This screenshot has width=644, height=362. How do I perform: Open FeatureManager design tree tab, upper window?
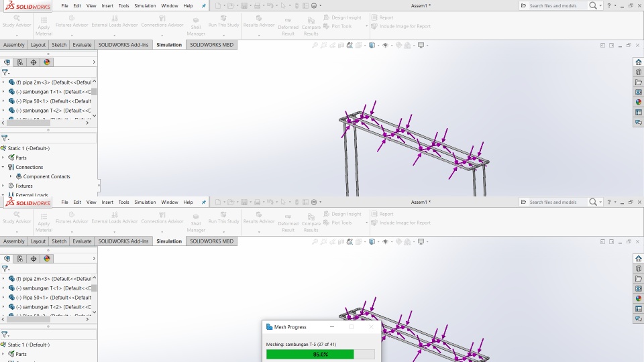pyautogui.click(x=7, y=62)
